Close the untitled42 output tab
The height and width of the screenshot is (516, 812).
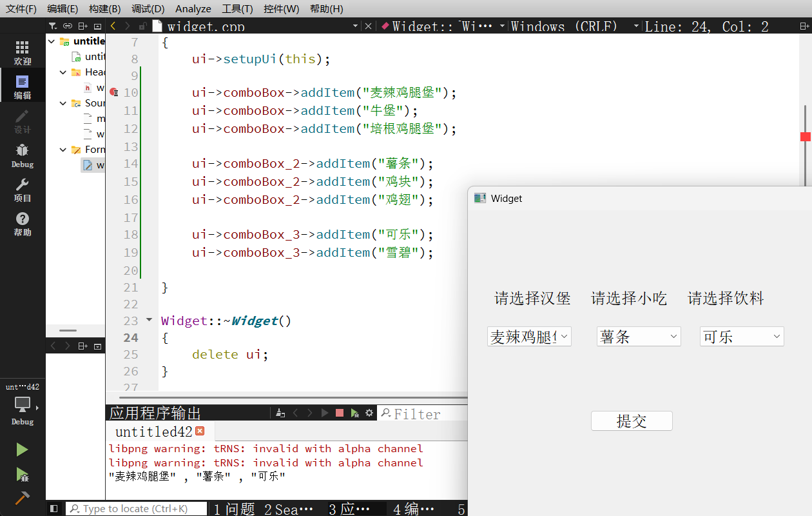tap(200, 431)
